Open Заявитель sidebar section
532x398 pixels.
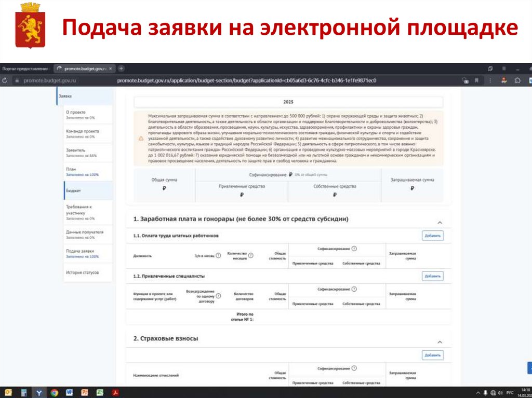coord(88,153)
